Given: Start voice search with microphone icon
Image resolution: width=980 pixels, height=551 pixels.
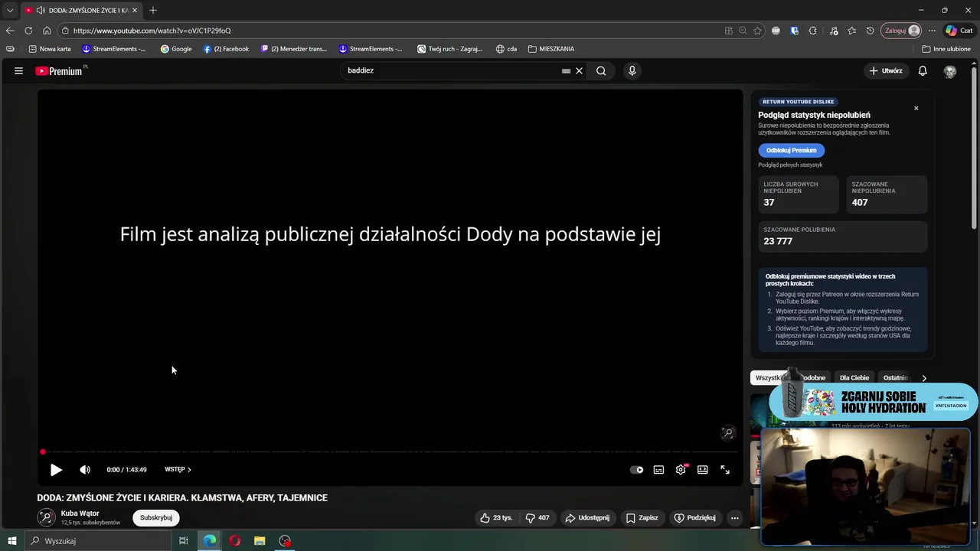Looking at the screenshot, I should tap(632, 70).
